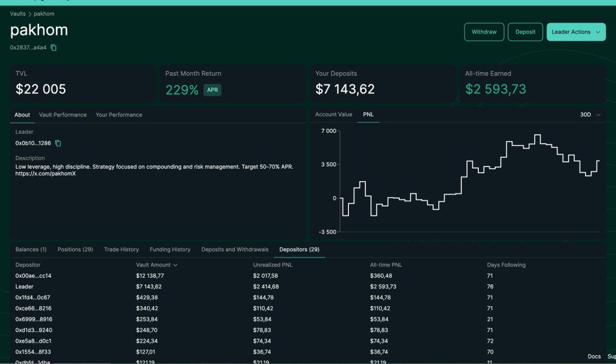The height and width of the screenshot is (364, 616).
Task: Select the Leader depositor row
Action: tap(308, 287)
